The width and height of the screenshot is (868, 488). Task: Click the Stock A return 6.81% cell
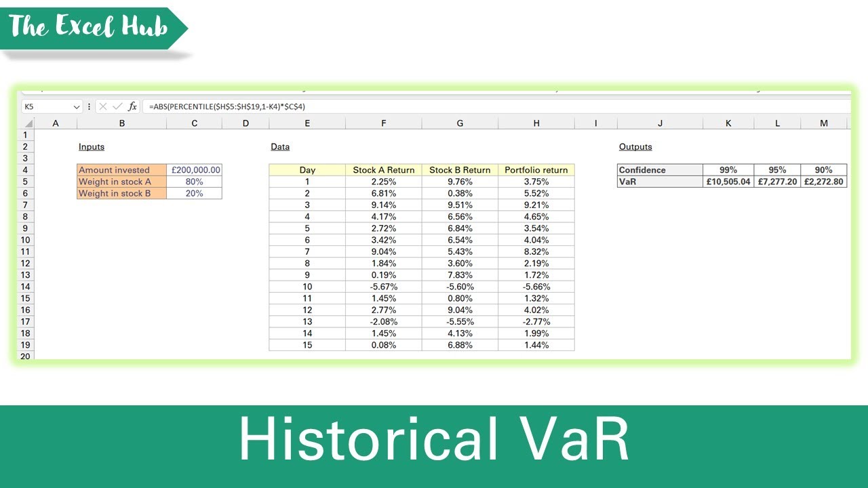click(x=384, y=193)
